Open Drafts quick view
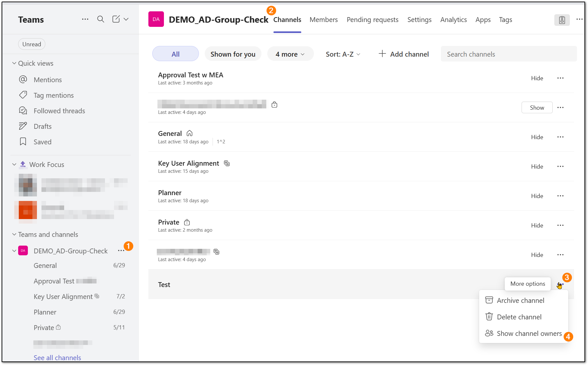This screenshot has height=365, width=588. (42, 126)
